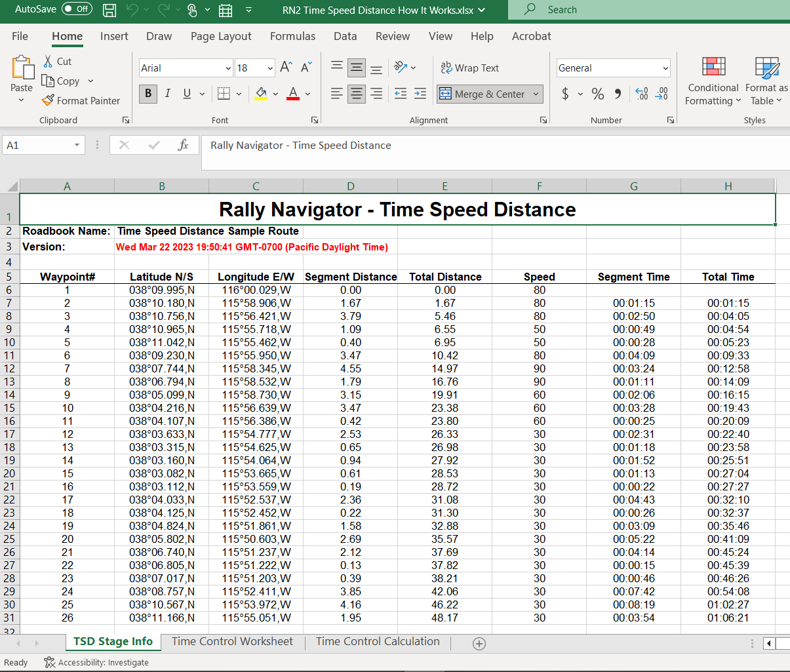Open Clipboard pane launcher
This screenshot has width=790, height=672.
click(x=126, y=120)
